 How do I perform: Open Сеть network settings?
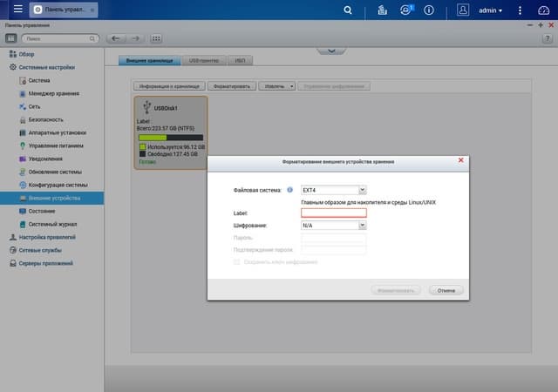[x=34, y=107]
